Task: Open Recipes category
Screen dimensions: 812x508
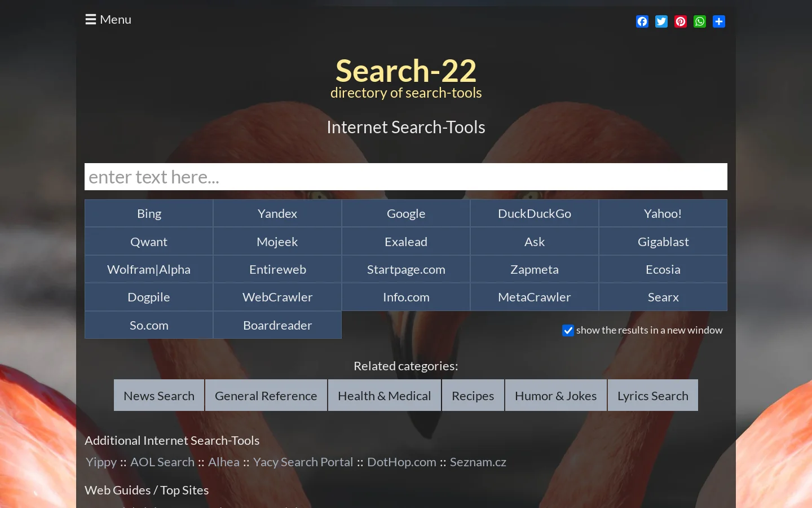Action: (473, 396)
